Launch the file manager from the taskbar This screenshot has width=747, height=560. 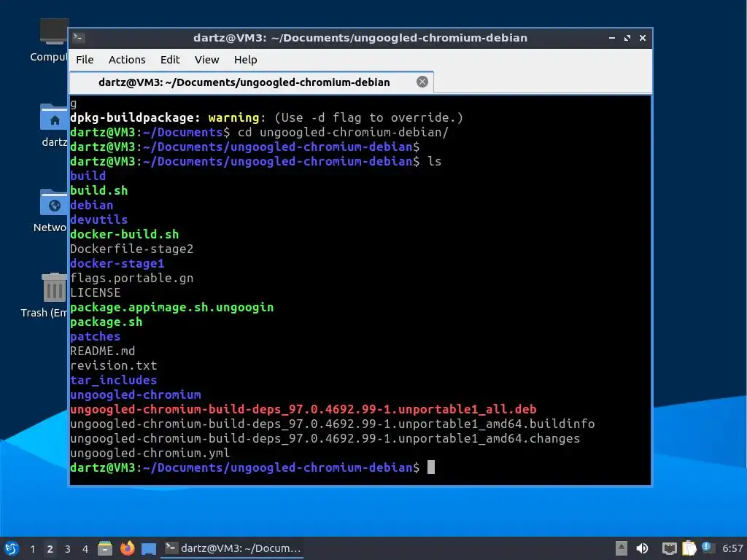coord(105,548)
